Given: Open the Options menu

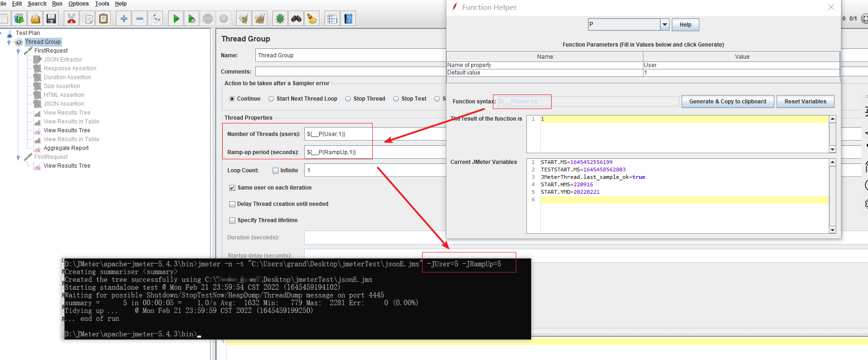Looking at the screenshot, I should point(78,4).
